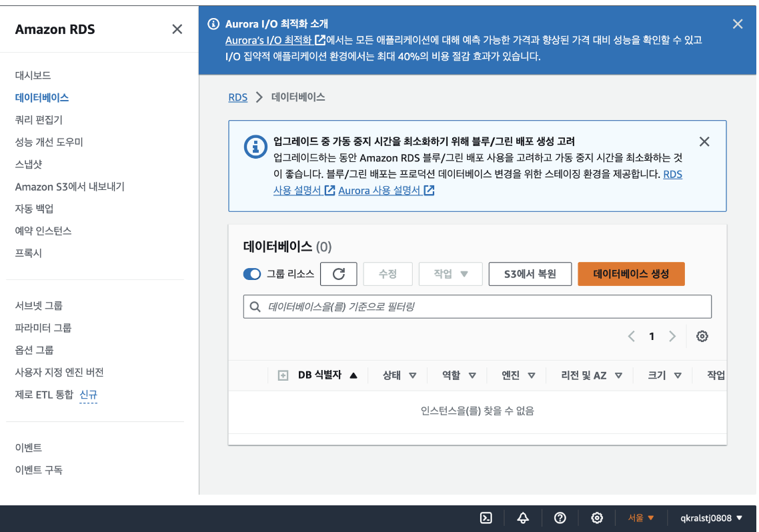
Task: Open 옵션 그룹 in sidebar
Action: [x=35, y=350]
